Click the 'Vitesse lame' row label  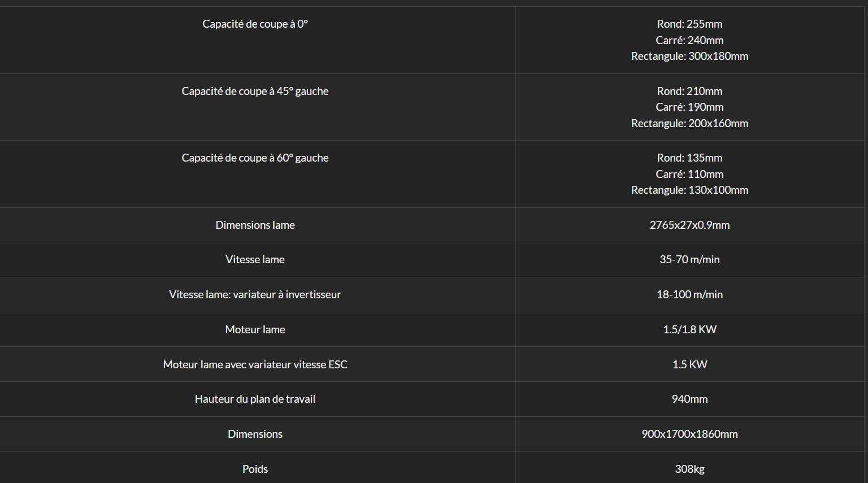click(255, 260)
